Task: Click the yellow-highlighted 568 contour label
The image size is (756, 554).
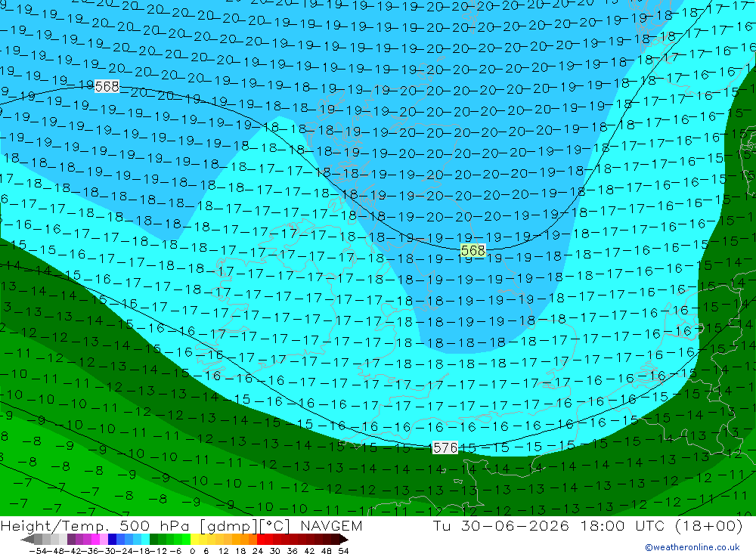Action: point(473,251)
